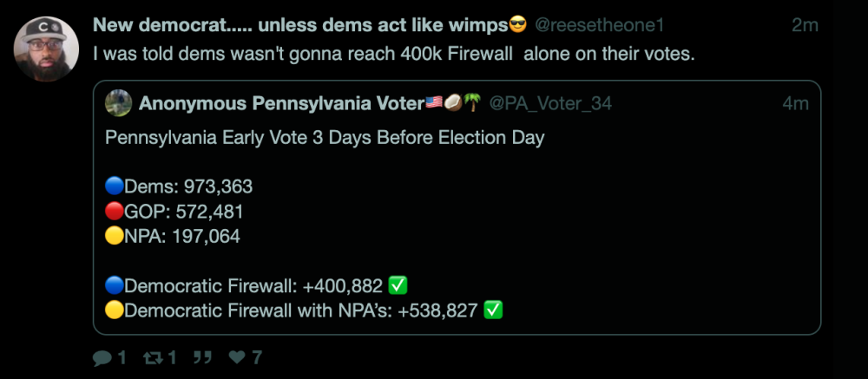This screenshot has height=379, width=868.
Task: Click the quote marks icon to quote tweet
Action: (x=202, y=357)
